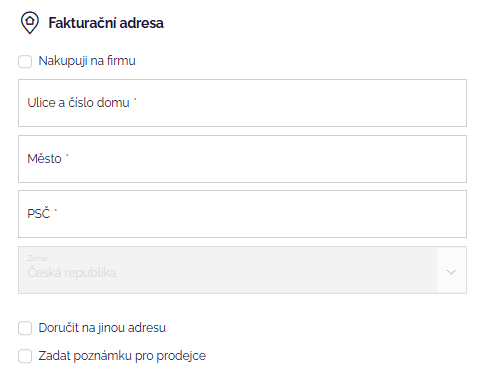The image size is (496, 378).
Task: Click the Ulice a číslo domu placeholder label
Action: point(78,103)
